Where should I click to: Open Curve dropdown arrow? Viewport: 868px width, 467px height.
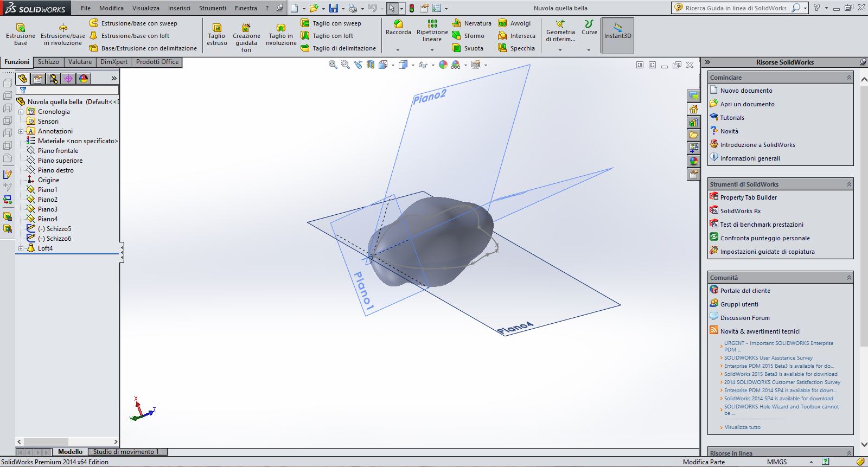coord(589,50)
